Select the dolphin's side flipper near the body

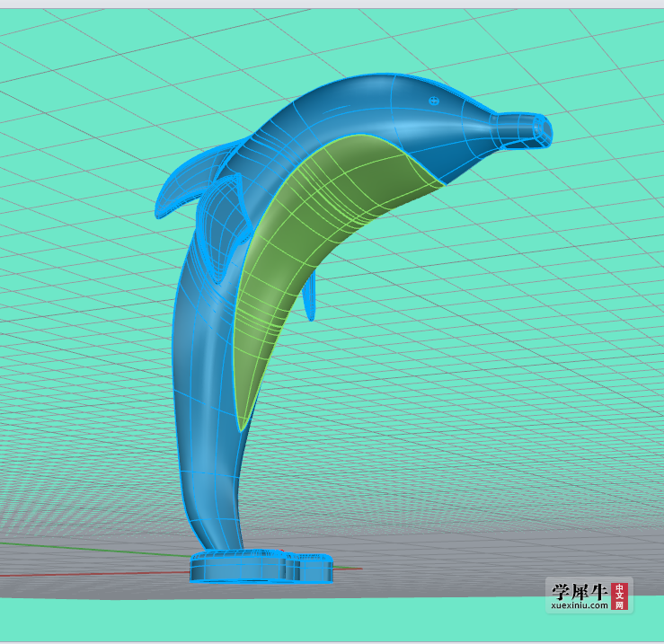224,229
